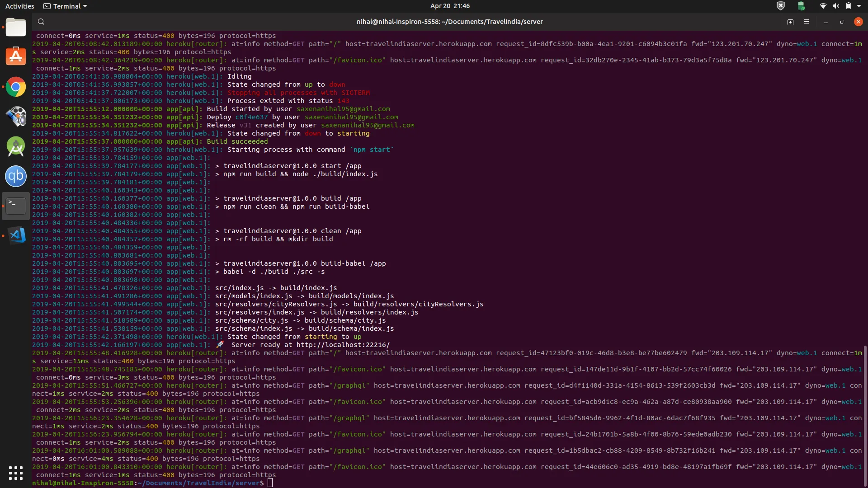Open qBittorrent from the dock

pos(16,176)
